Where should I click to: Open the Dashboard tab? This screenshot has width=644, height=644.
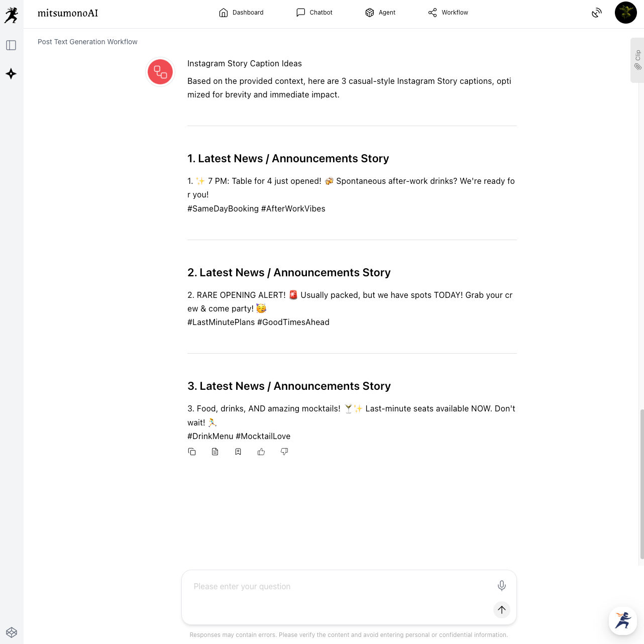(x=241, y=13)
